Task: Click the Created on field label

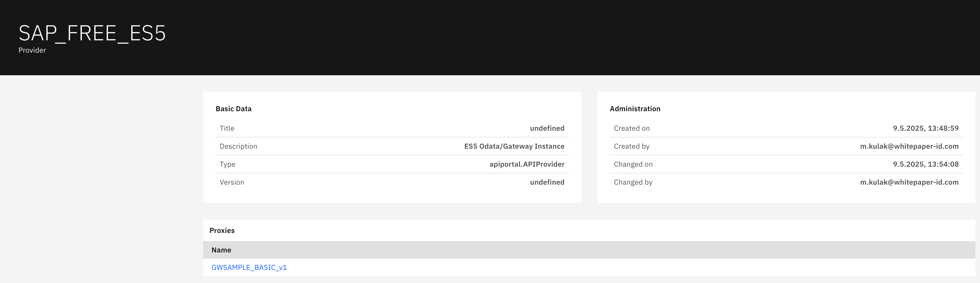Action: point(631,129)
